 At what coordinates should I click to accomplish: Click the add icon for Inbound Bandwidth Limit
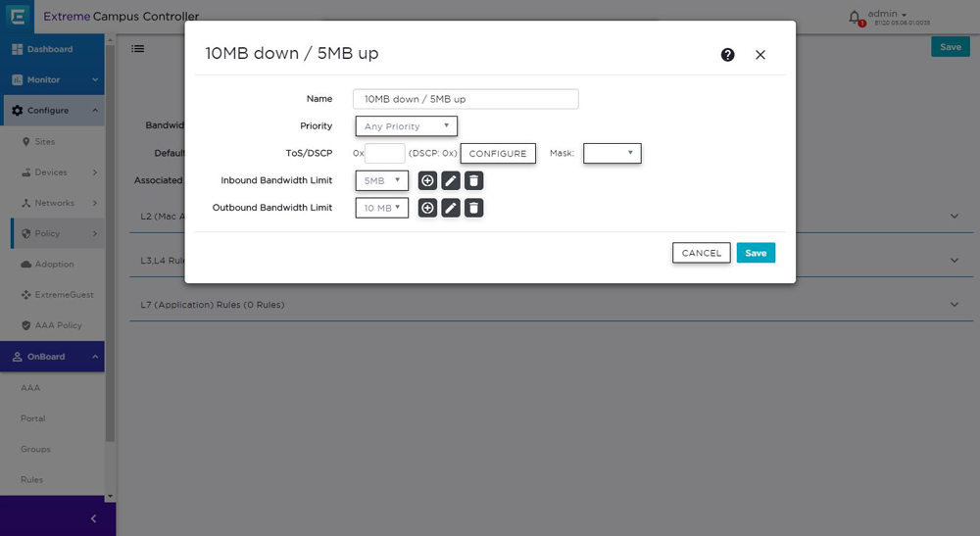(x=427, y=180)
